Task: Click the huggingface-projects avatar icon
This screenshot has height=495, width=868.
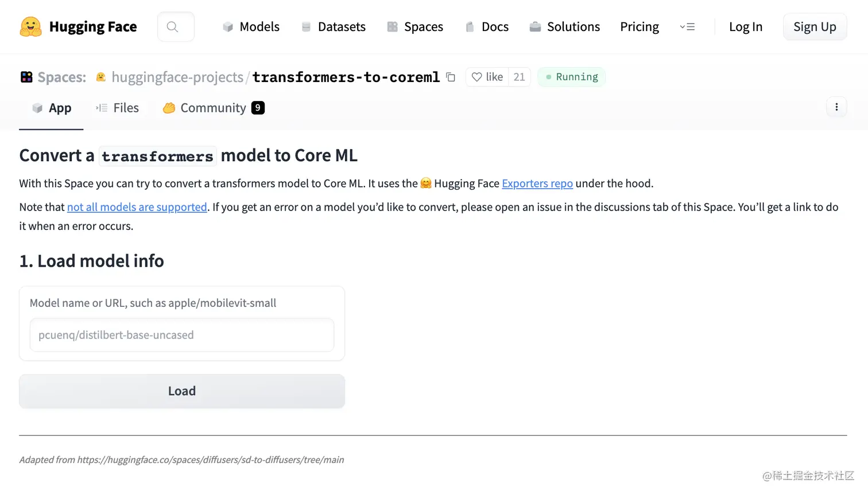Action: coord(101,77)
